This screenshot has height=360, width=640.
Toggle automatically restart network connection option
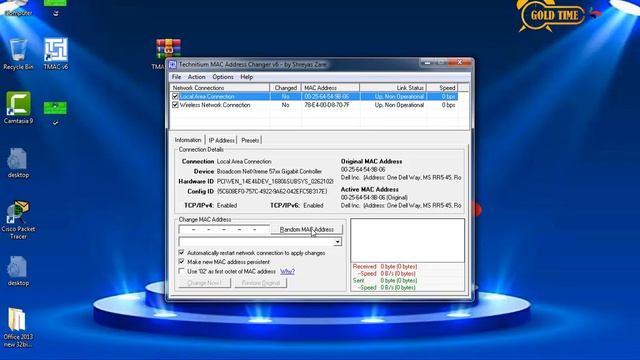(182, 253)
